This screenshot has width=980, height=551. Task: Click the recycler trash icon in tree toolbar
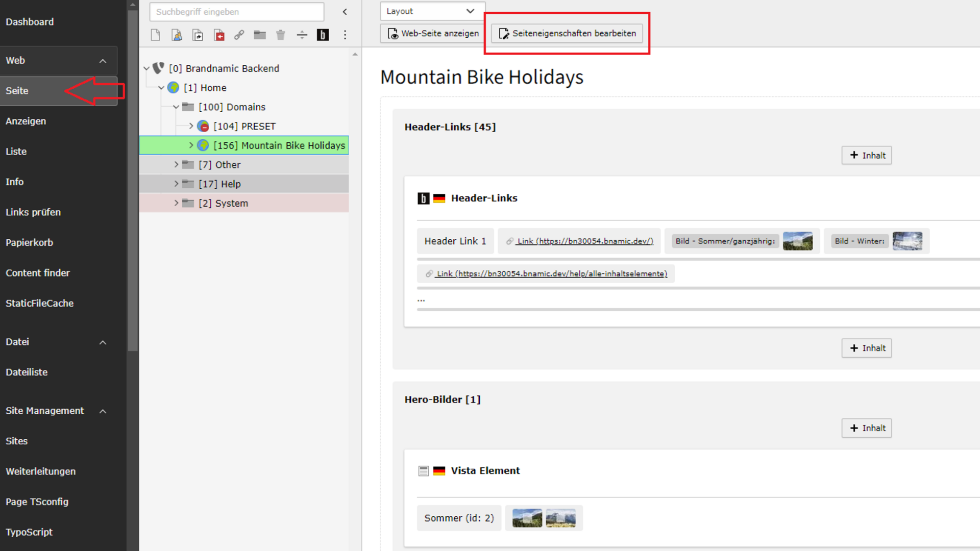[x=281, y=35]
